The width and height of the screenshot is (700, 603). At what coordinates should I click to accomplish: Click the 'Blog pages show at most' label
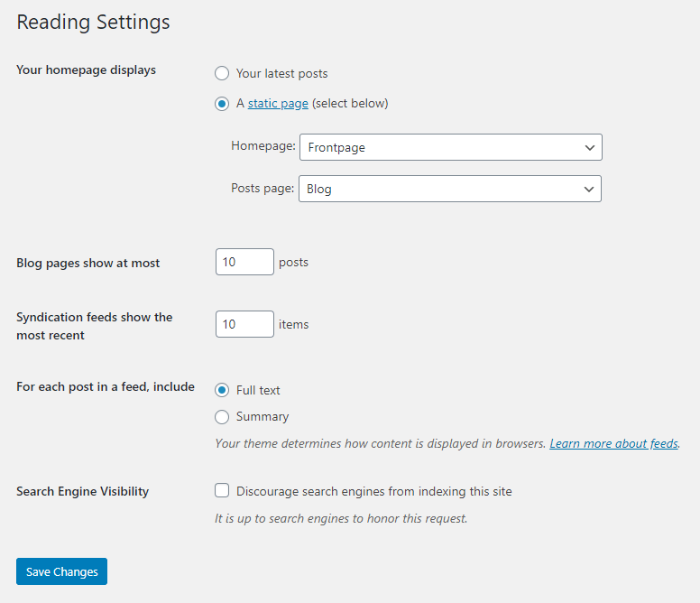tap(87, 263)
